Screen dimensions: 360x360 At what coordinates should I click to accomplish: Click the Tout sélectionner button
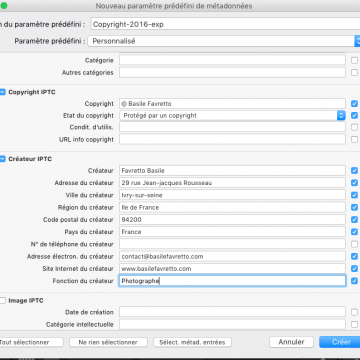pyautogui.click(x=31, y=342)
